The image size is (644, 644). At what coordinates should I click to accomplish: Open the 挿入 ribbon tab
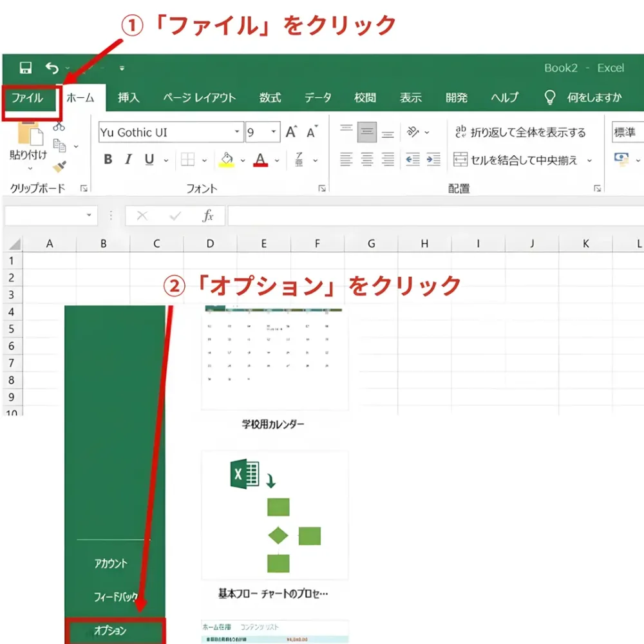129,98
